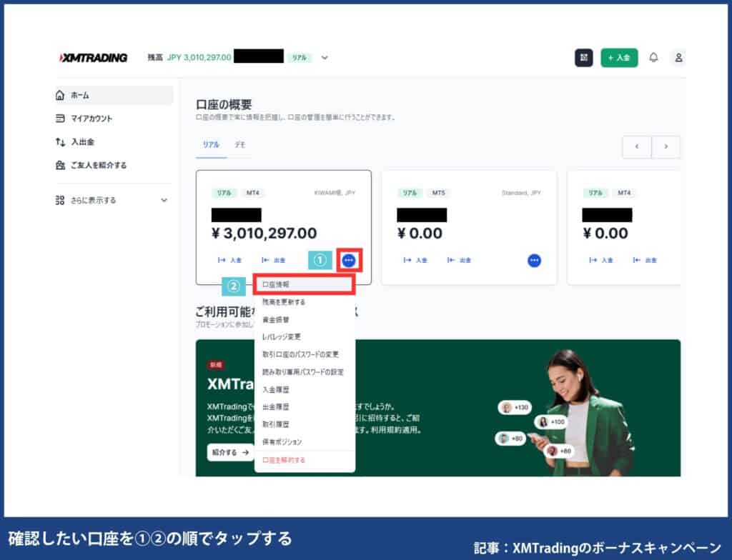732x560 pixels.
Task: Click the home icon in the sidebar
Action: 60,95
